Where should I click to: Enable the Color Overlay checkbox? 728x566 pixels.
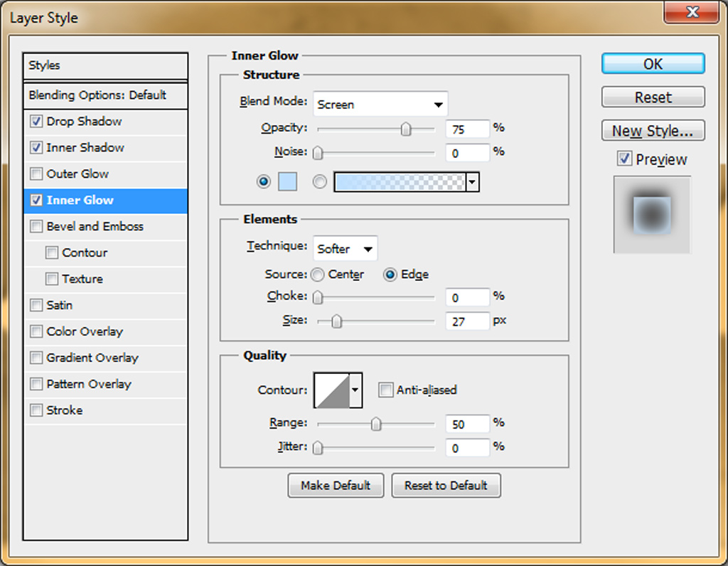(36, 331)
